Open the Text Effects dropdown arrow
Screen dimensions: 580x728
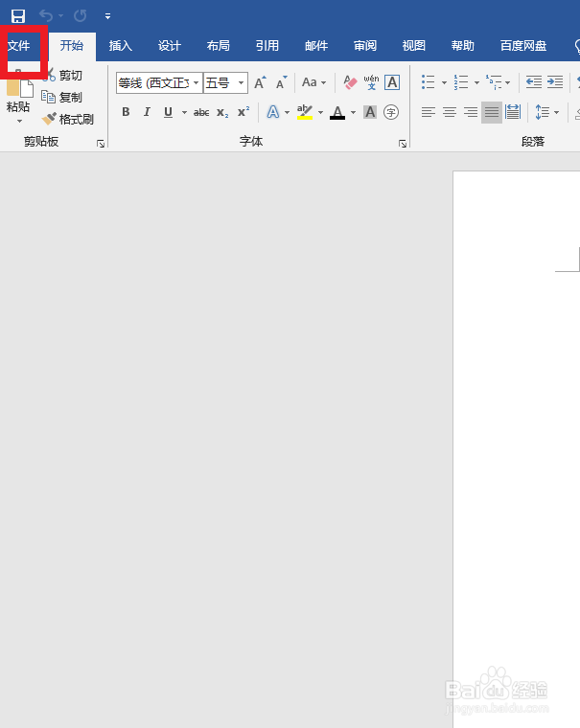point(287,112)
